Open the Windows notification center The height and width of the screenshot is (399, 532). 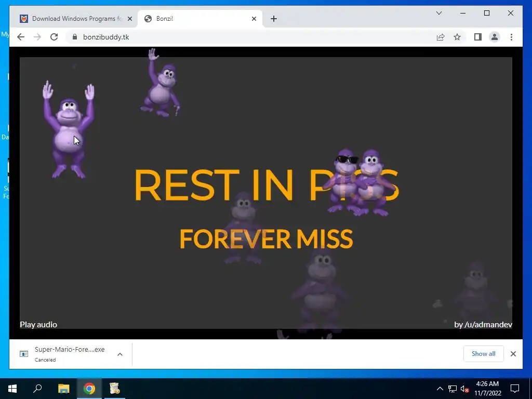click(x=515, y=389)
